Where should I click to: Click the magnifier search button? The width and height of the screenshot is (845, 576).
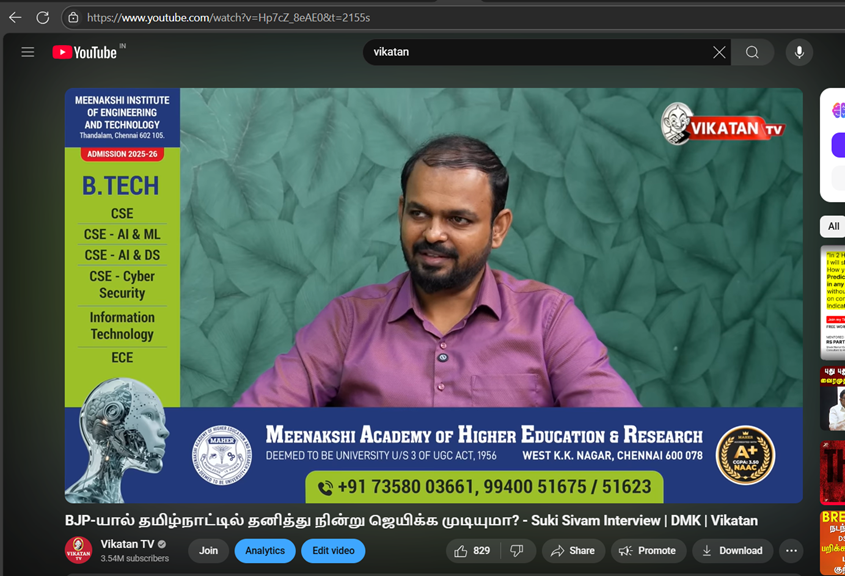pos(752,52)
